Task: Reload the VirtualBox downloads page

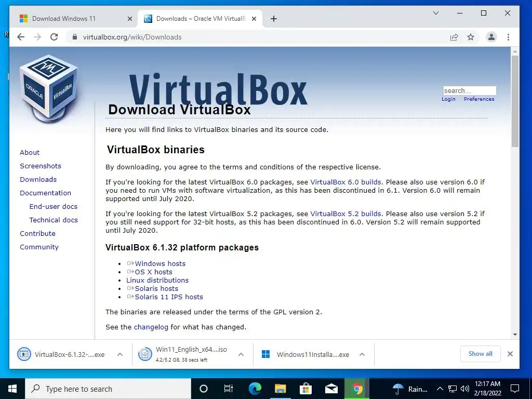Action: click(x=54, y=37)
